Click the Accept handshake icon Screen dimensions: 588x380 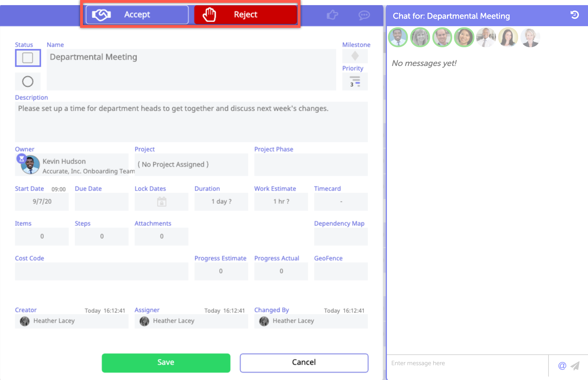point(101,15)
